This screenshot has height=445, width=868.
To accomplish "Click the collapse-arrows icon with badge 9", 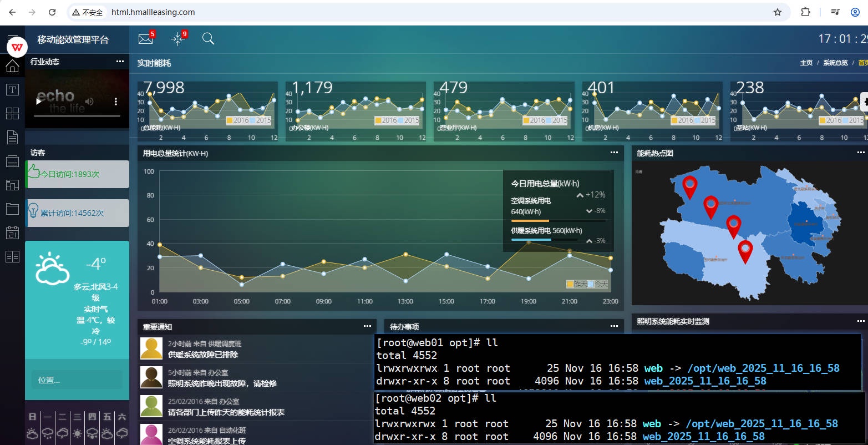I will click(x=178, y=39).
